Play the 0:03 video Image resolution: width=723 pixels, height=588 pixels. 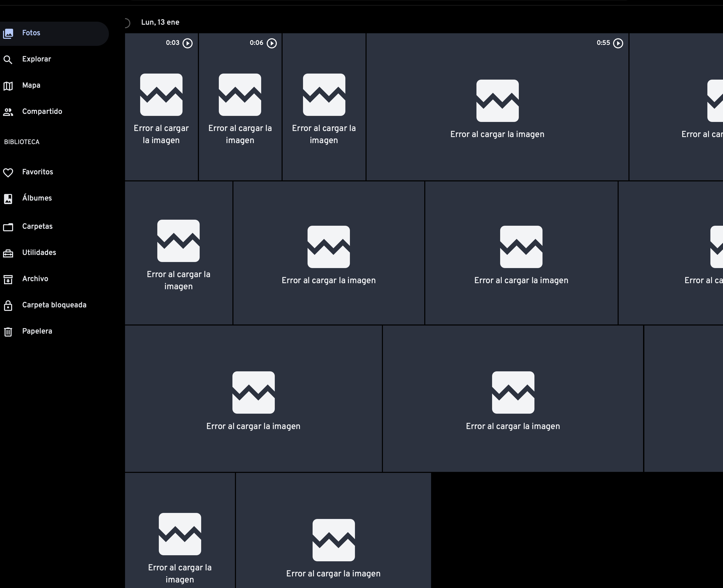[x=188, y=43]
